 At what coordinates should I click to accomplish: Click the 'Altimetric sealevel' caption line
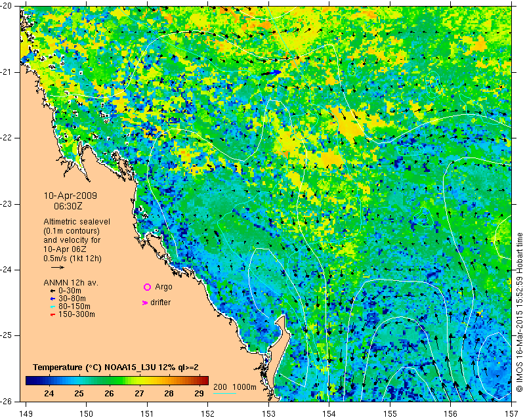click(77, 222)
